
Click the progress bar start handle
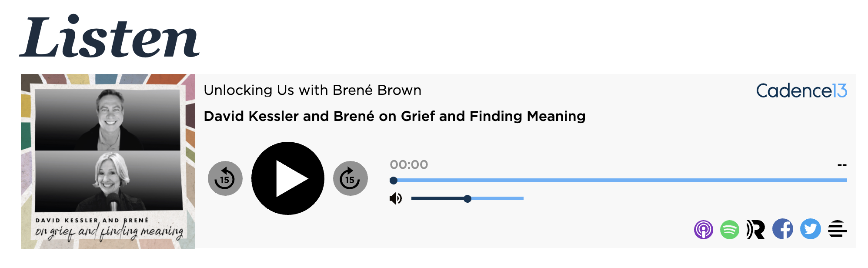394,180
